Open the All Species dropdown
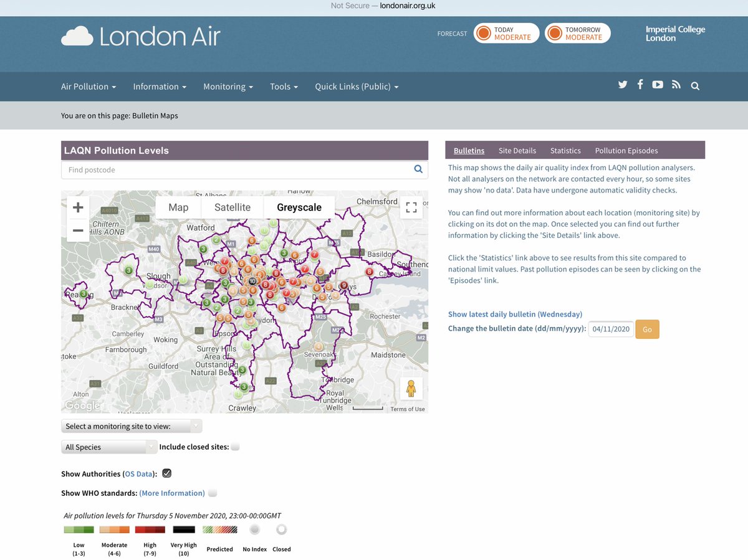Screen dimensions: 748x560 109,447
